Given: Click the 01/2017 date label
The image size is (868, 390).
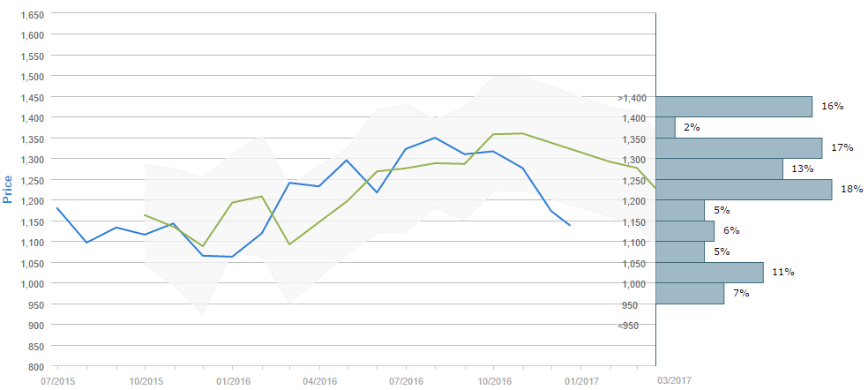Looking at the screenshot, I should point(581,380).
